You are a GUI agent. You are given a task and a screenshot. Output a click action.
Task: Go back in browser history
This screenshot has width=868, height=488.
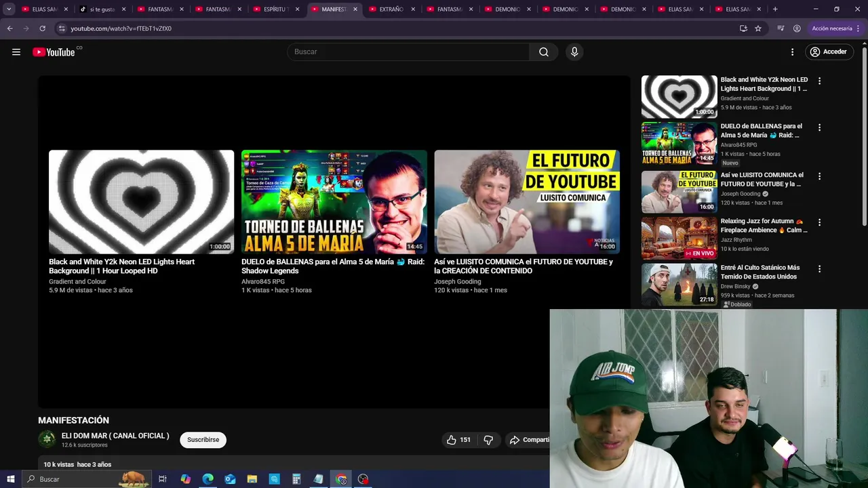(9, 28)
